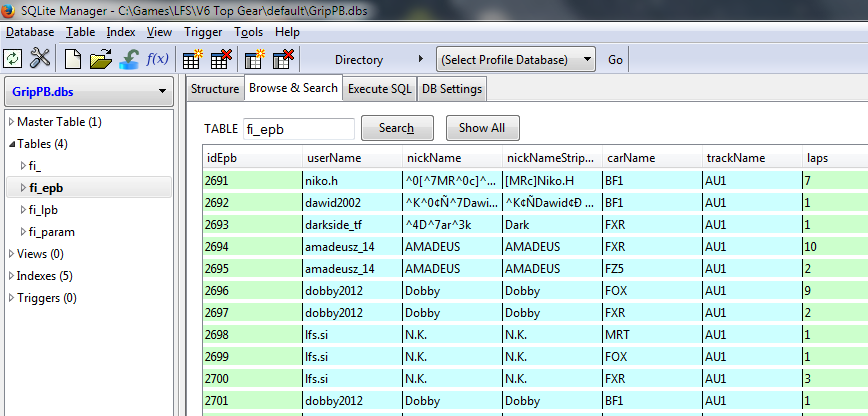This screenshot has height=416, width=868.
Task: Click the Drop Index icon
Action: tap(282, 58)
